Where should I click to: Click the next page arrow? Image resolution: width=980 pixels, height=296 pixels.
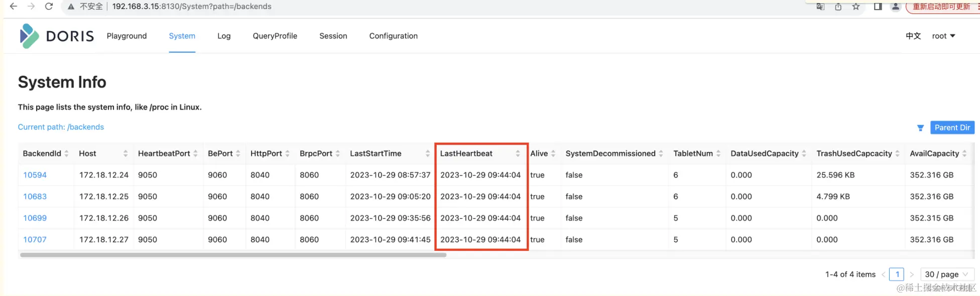coord(912,274)
